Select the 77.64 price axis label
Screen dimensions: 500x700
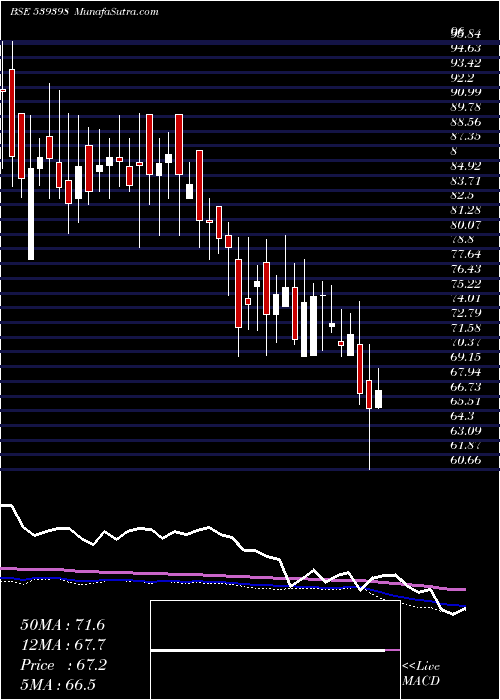coord(466,254)
